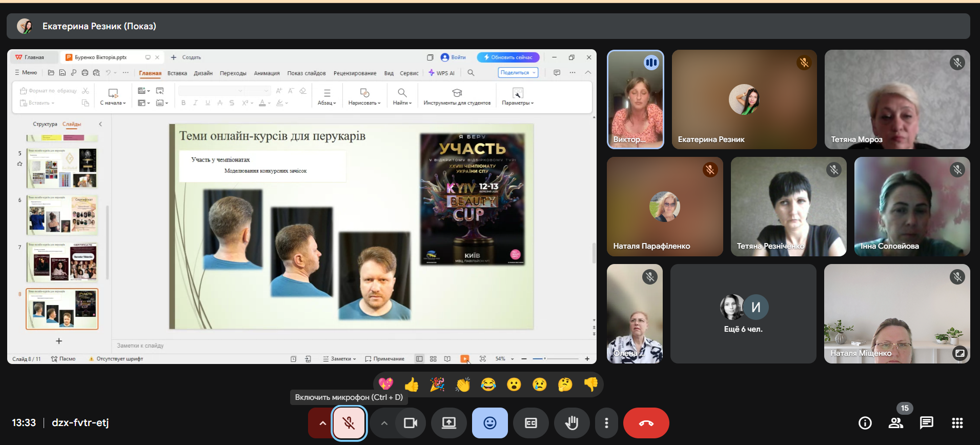Select slide 6 thumbnail
This screenshot has height=445, width=980.
[62, 215]
